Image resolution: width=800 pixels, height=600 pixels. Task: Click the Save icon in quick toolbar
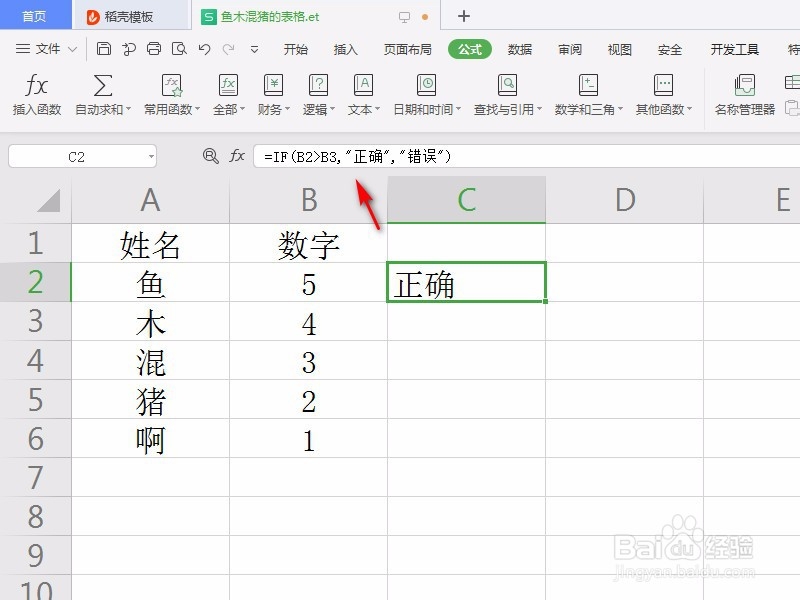(104, 49)
